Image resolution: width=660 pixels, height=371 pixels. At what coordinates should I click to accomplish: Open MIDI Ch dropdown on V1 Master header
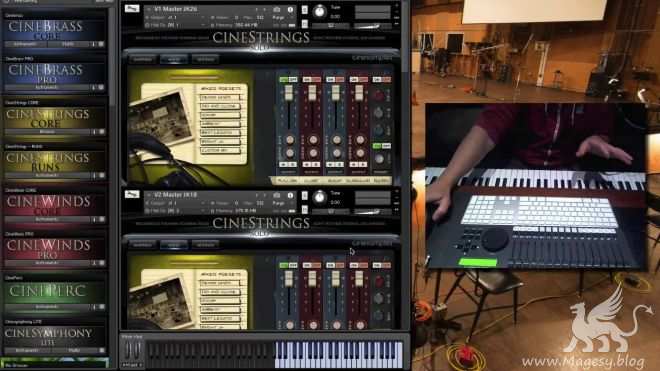(x=177, y=25)
